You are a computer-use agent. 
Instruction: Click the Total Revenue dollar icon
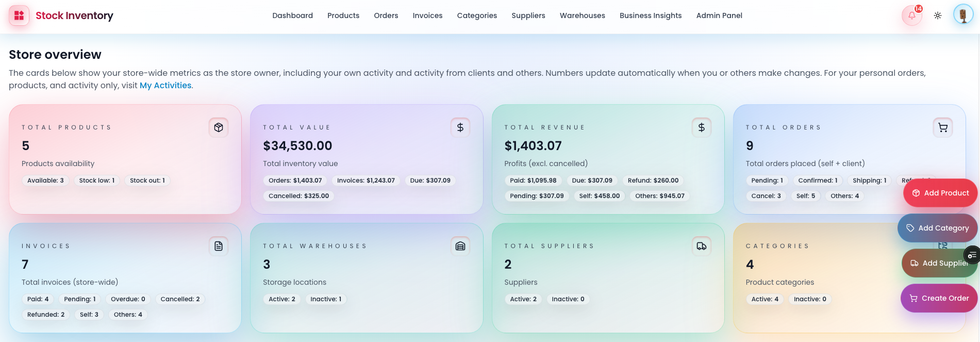(701, 127)
